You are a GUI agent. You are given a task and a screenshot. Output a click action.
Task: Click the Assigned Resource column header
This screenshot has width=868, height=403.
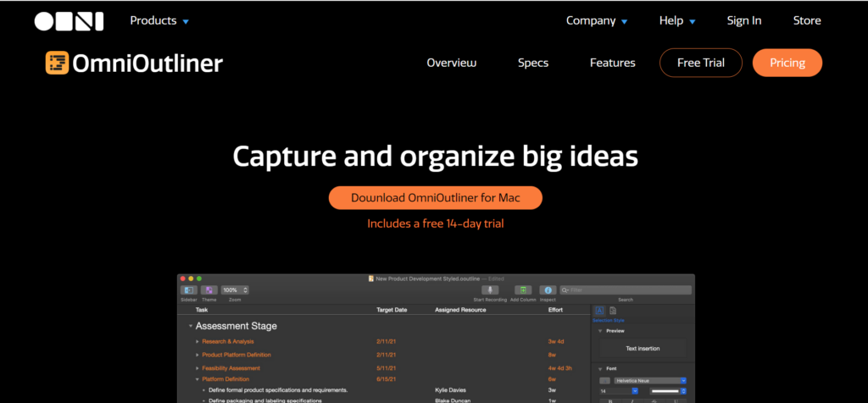coord(460,310)
